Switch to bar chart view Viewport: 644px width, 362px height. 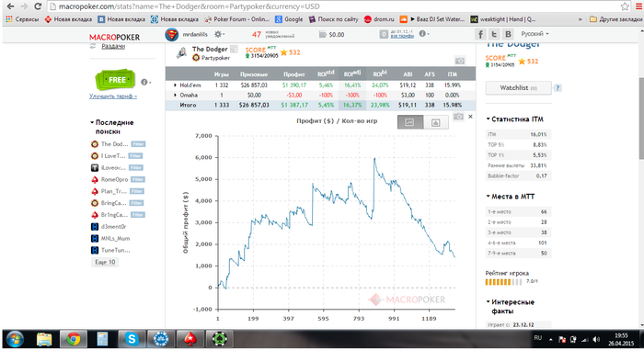click(436, 122)
